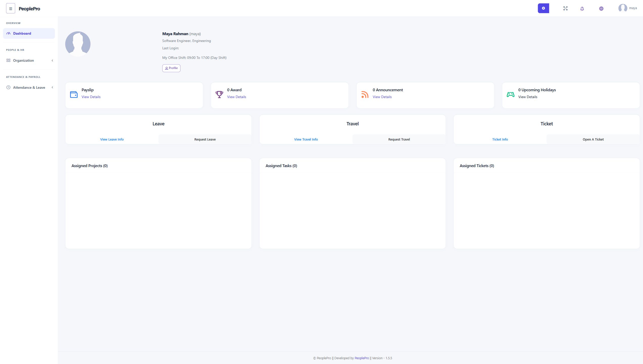Open Organization sidebar menu item
This screenshot has height=364, width=643.
coord(29,60)
